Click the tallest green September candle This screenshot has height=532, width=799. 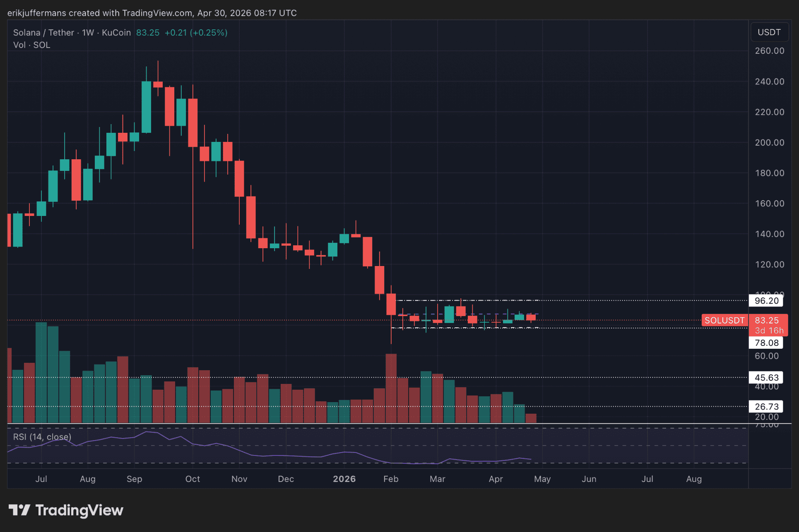(x=146, y=107)
